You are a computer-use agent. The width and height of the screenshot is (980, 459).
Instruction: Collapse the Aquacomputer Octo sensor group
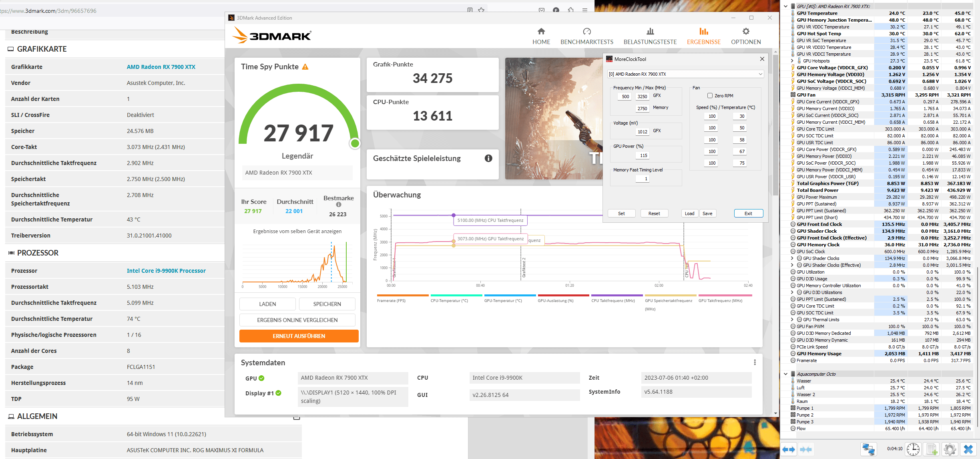pyautogui.click(x=785, y=374)
